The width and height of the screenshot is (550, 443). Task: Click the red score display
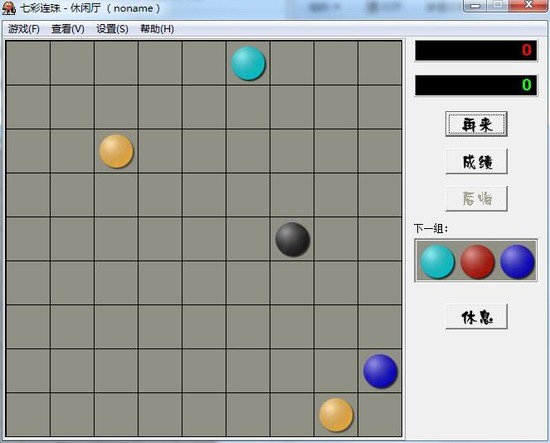coord(476,51)
